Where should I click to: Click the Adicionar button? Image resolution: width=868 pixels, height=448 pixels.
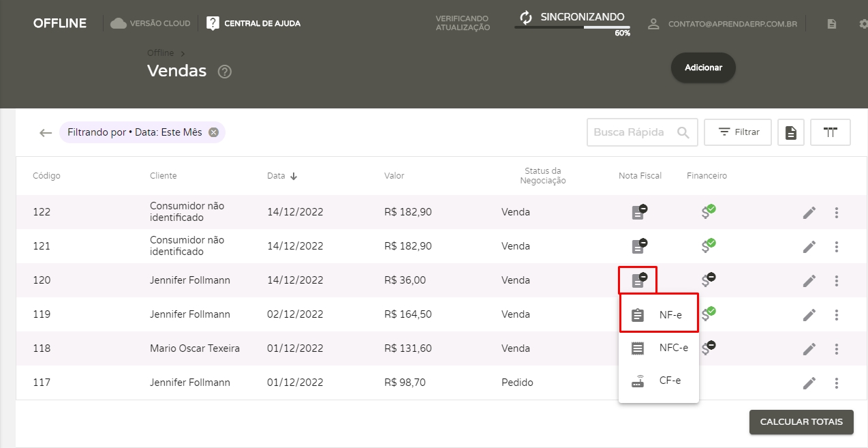[703, 68]
